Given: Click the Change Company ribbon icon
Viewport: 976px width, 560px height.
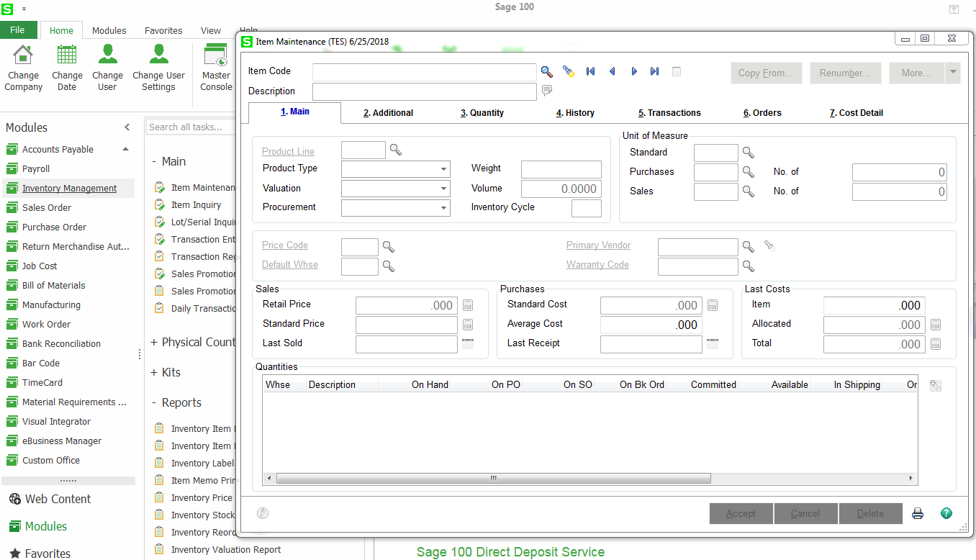Looking at the screenshot, I should 23,63.
